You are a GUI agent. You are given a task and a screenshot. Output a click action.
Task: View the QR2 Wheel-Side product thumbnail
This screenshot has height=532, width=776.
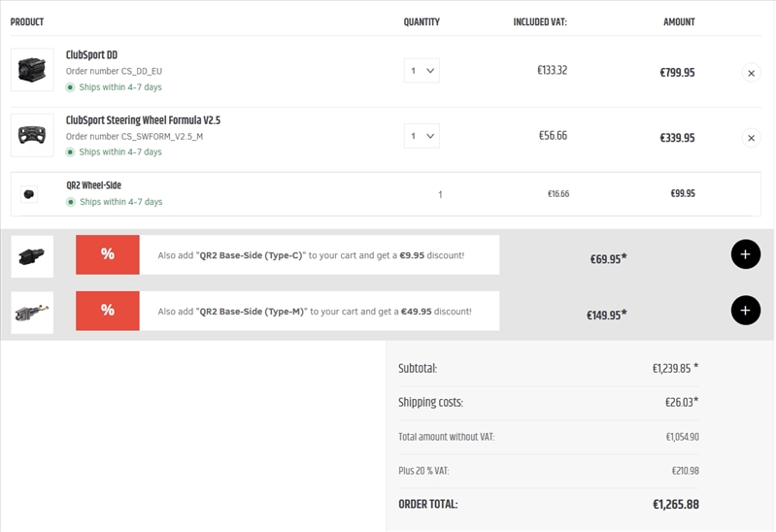point(29,194)
